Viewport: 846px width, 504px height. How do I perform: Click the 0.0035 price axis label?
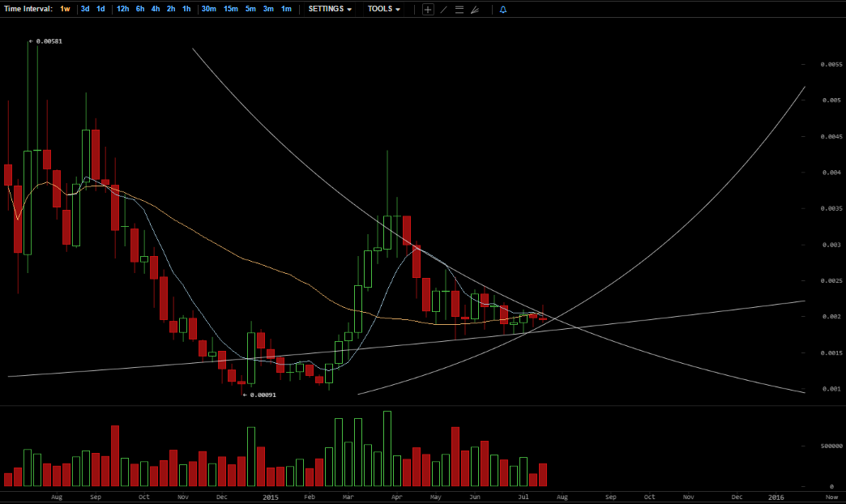(x=831, y=208)
